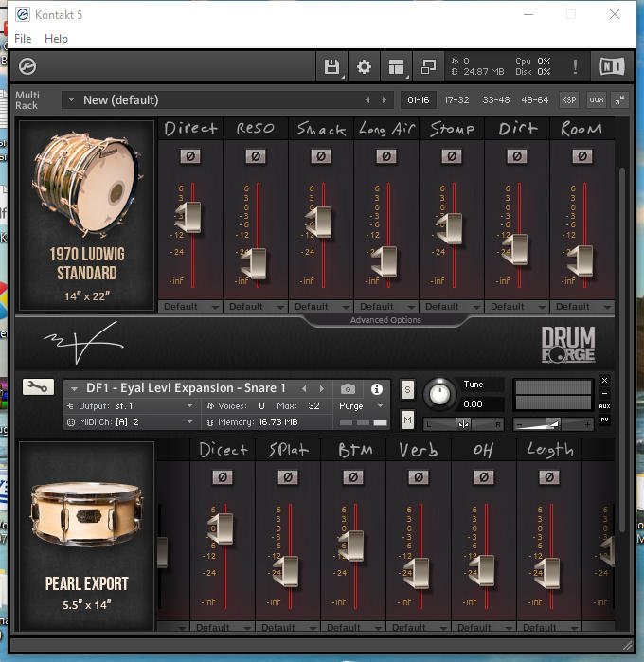
Task: Click the rack aux button
Action: [x=597, y=100]
